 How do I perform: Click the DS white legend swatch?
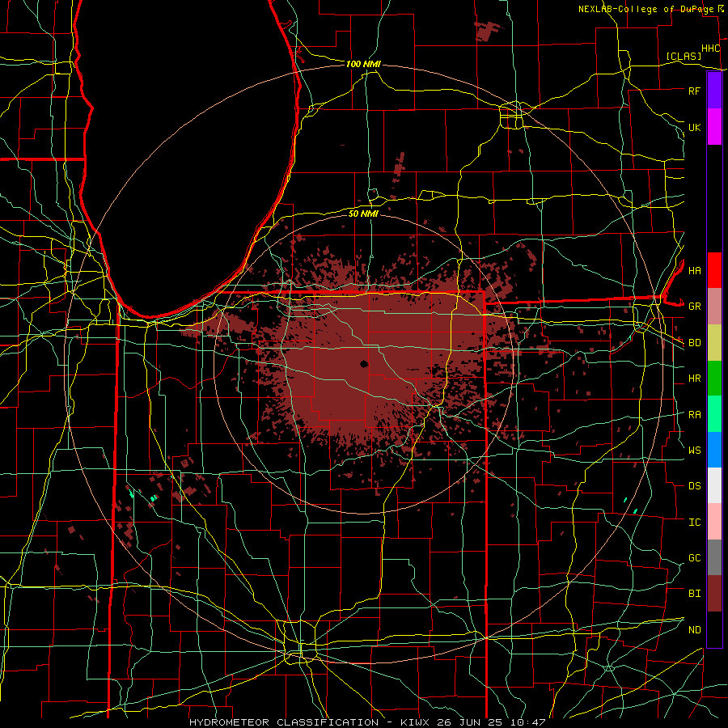pyautogui.click(x=714, y=485)
